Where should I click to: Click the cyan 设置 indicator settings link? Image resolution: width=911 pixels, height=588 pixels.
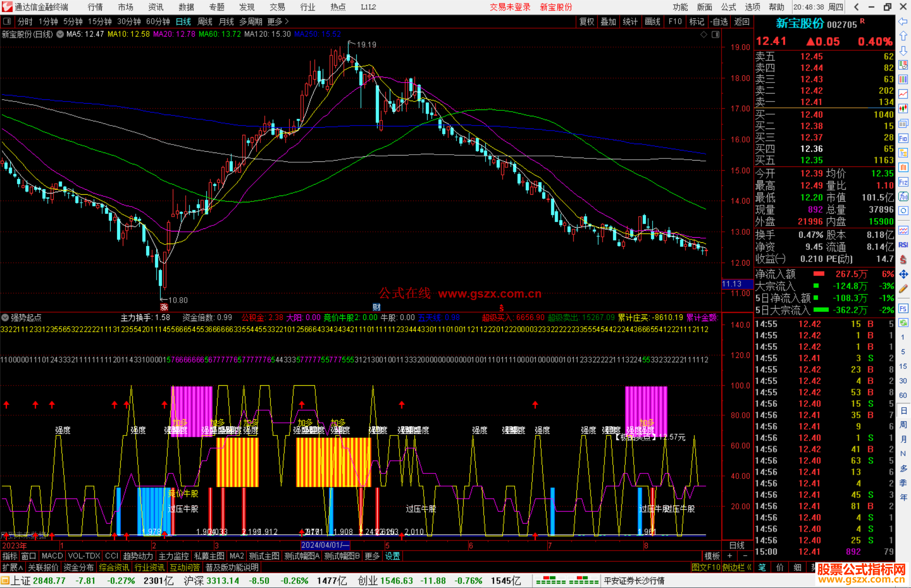(x=392, y=556)
